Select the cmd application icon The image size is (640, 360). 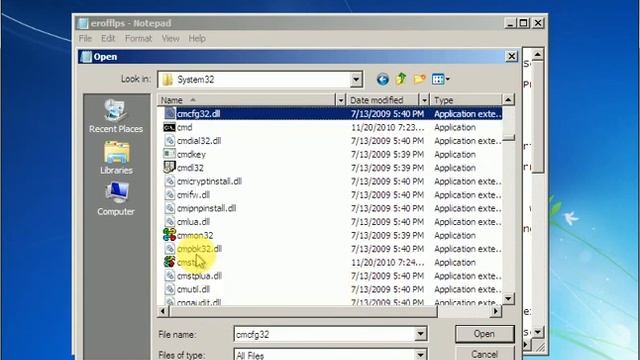(x=169, y=127)
